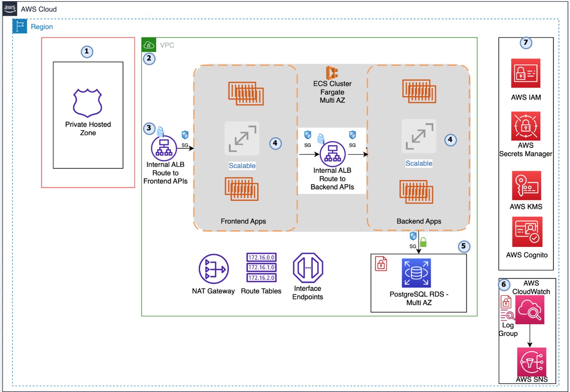The image size is (570, 392).
Task: Select the Interface Endpoints icon
Action: click(x=308, y=268)
